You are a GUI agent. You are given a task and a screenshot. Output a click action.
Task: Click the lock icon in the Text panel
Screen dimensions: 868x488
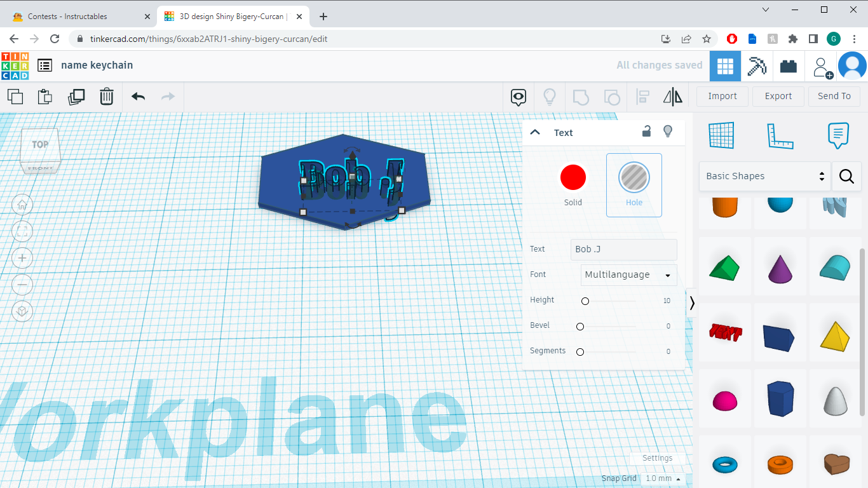[x=646, y=131]
